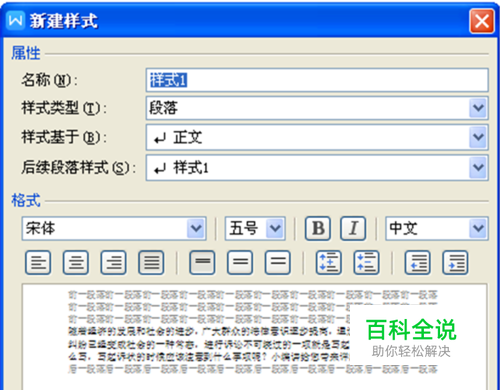Screen dimensions: 500x390
Task: Decrease indent icon
Action: 417,263
